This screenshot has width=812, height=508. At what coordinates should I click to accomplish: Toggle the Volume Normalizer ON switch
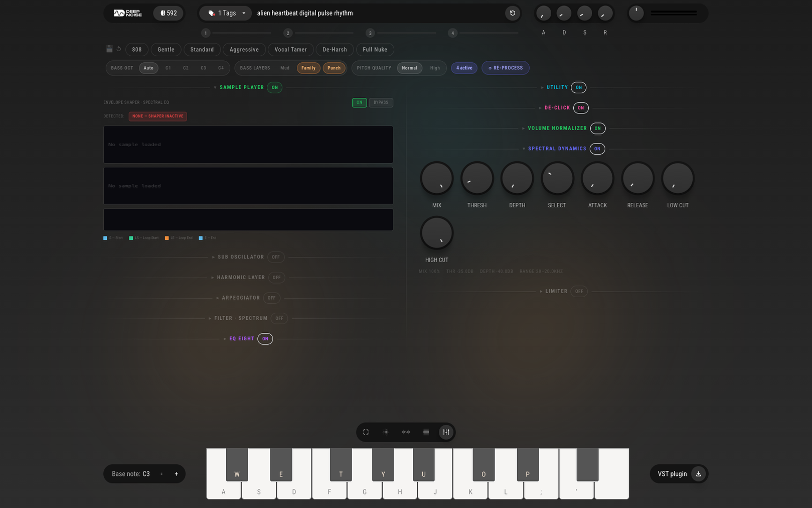(598, 129)
